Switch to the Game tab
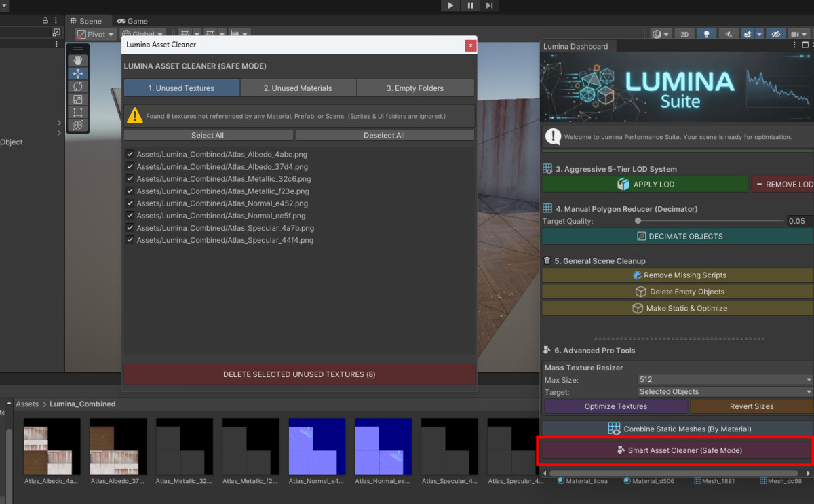This screenshot has width=814, height=504. point(132,21)
